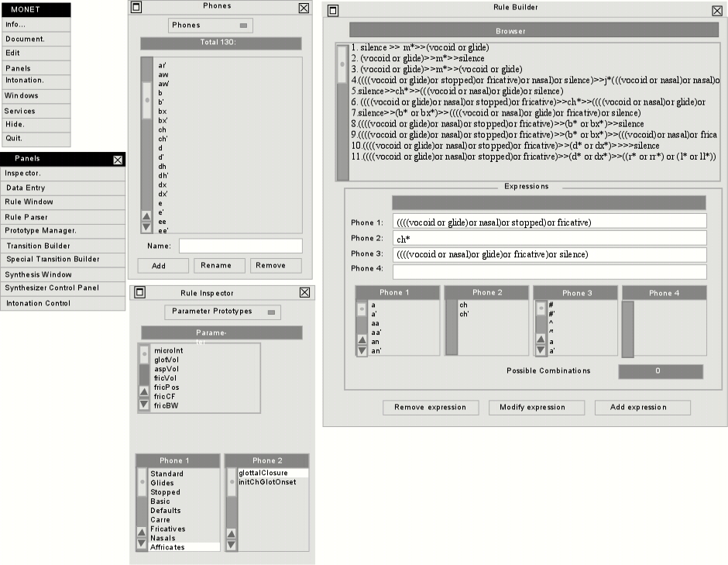The width and height of the screenshot is (728, 565).
Task: Close the Panels menu with its X
Action: [118, 160]
